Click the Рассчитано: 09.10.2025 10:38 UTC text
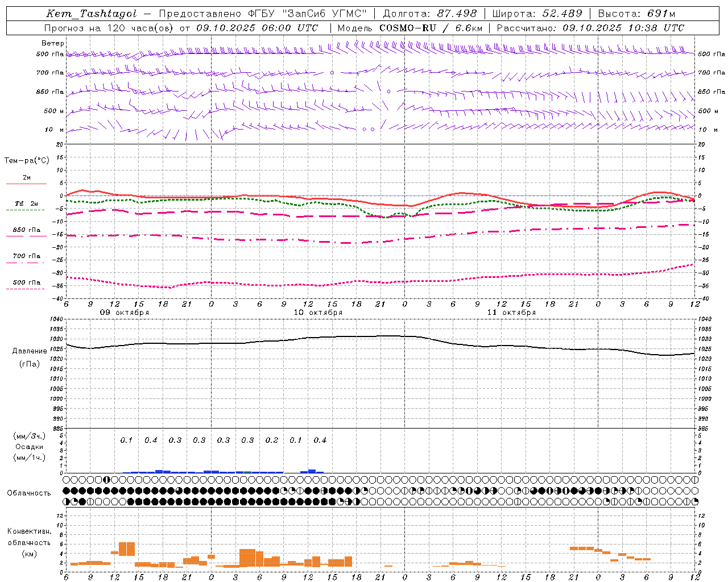Screen dimensions: 728x582 [590, 28]
